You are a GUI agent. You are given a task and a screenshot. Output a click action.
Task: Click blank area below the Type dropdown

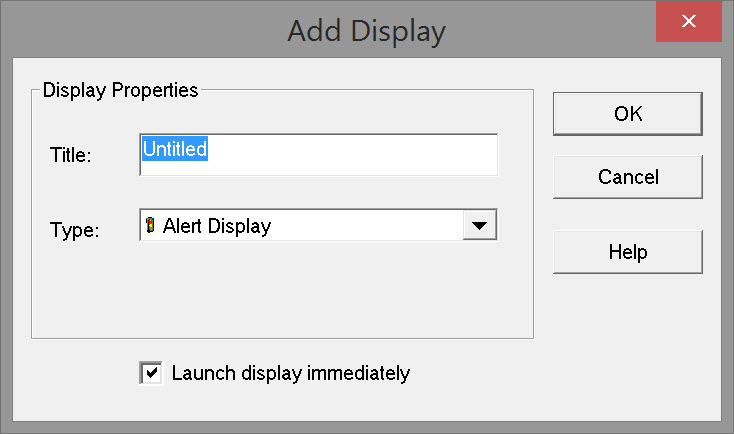coord(300,290)
